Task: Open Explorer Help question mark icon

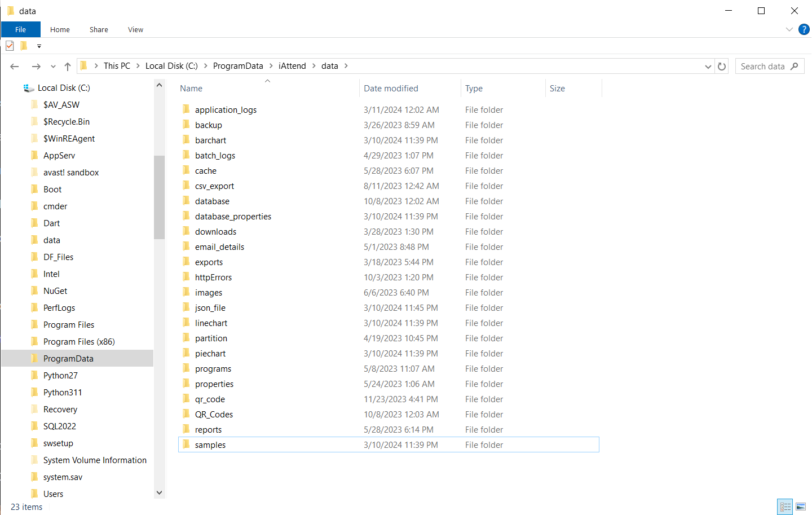Action: tap(804, 29)
